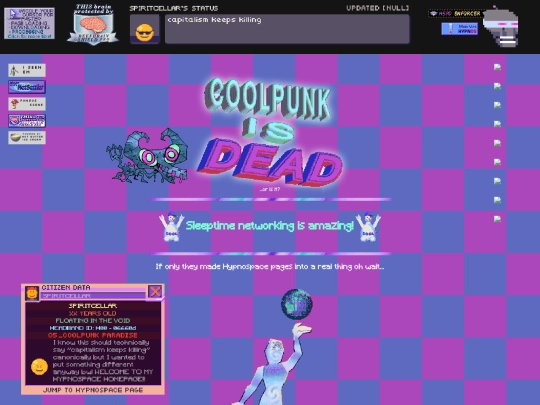Click "SPIRITCELLAR'S STATUS" heading
Screen dimensions: 540x405
coord(174,8)
